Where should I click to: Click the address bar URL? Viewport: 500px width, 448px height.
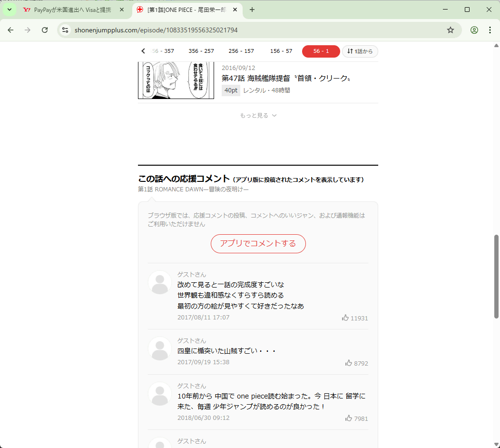156,30
